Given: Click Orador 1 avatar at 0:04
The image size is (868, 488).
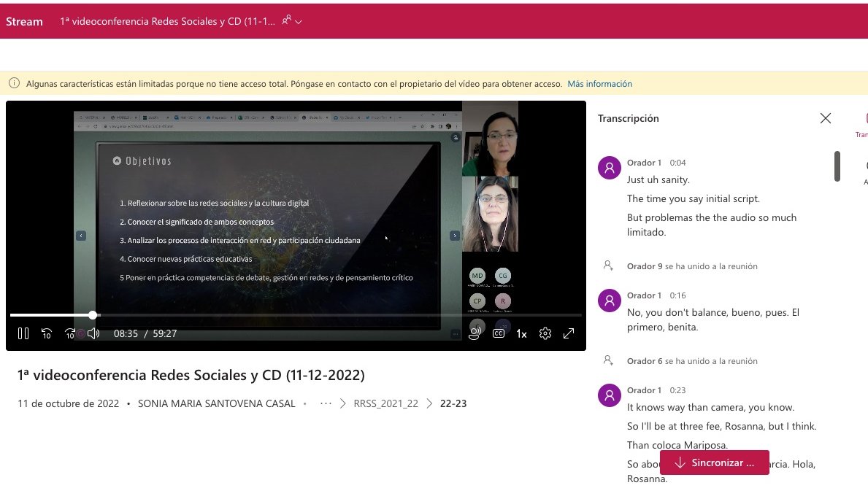Looking at the screenshot, I should (x=610, y=168).
